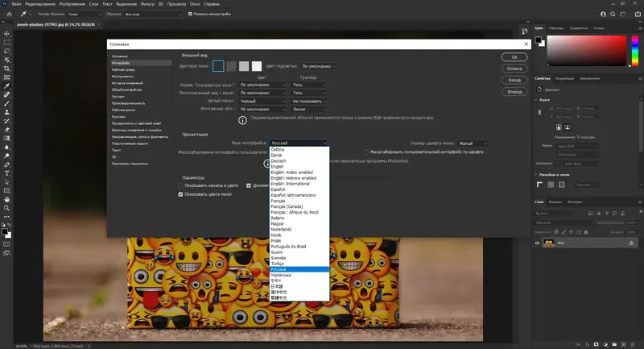The image size is (644, 349).
Task: Collapse the Холст section
Action: [535, 100]
